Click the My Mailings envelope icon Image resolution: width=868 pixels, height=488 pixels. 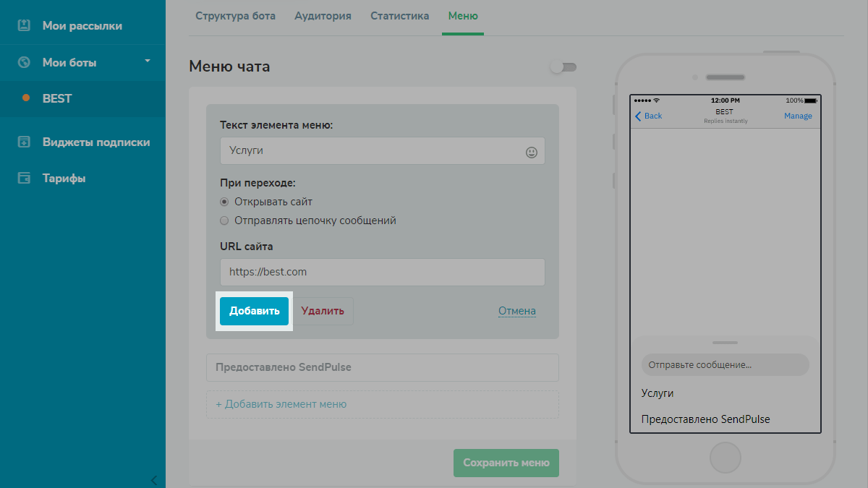(x=24, y=25)
